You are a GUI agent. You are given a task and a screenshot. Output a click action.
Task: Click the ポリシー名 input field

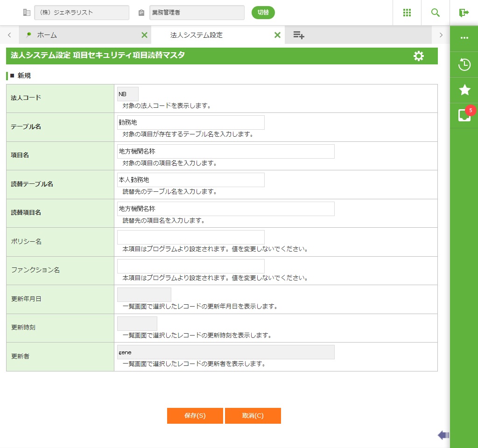coord(190,237)
